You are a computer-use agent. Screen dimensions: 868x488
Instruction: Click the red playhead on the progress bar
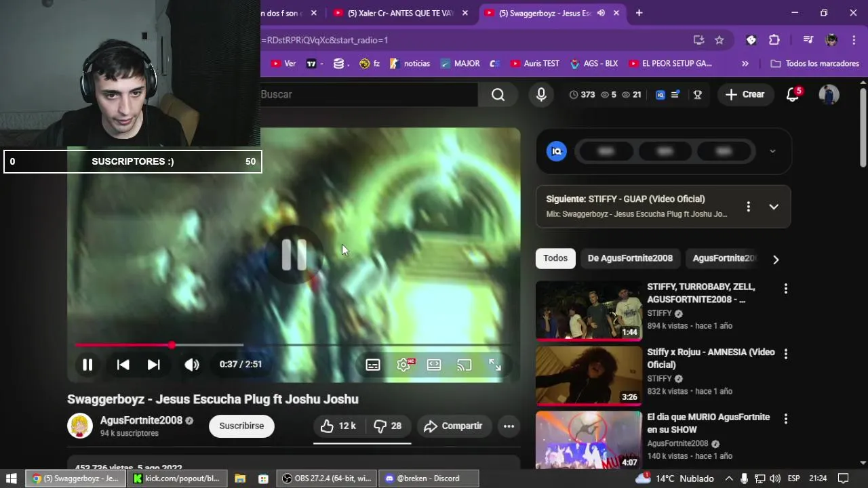(172, 345)
